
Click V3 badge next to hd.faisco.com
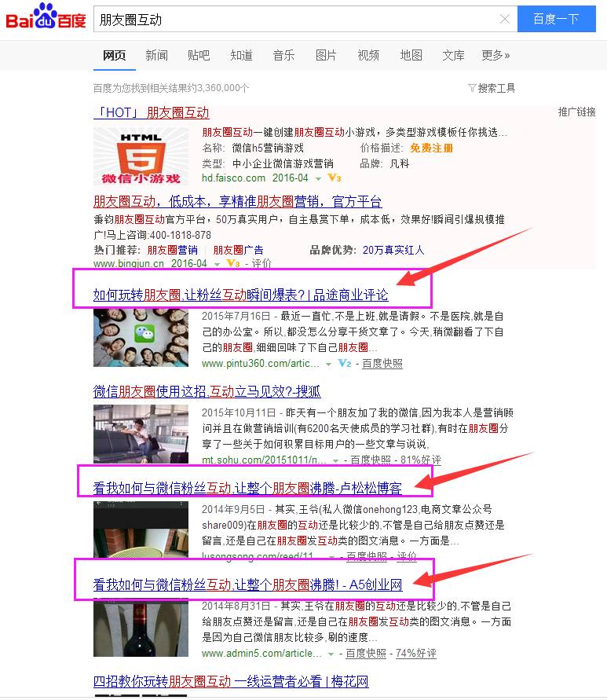(335, 178)
